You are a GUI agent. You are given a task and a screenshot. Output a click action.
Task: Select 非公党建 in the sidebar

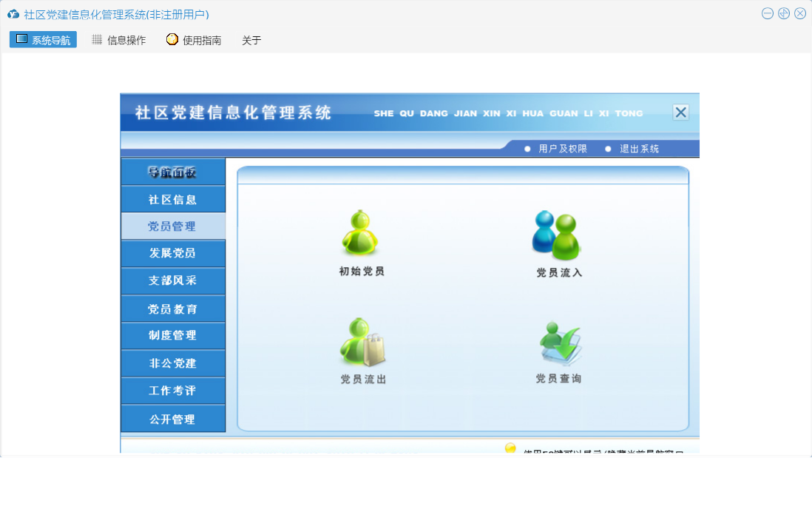point(173,363)
